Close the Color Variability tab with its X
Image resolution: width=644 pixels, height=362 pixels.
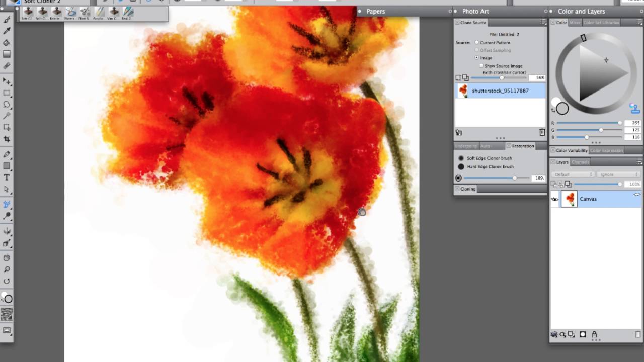coord(552,150)
